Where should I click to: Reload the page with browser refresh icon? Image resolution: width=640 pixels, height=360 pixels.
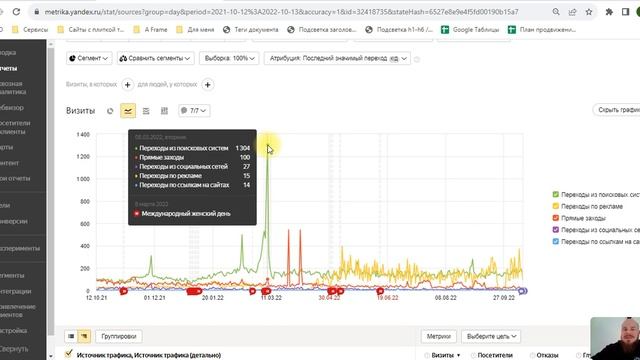coord(16,12)
